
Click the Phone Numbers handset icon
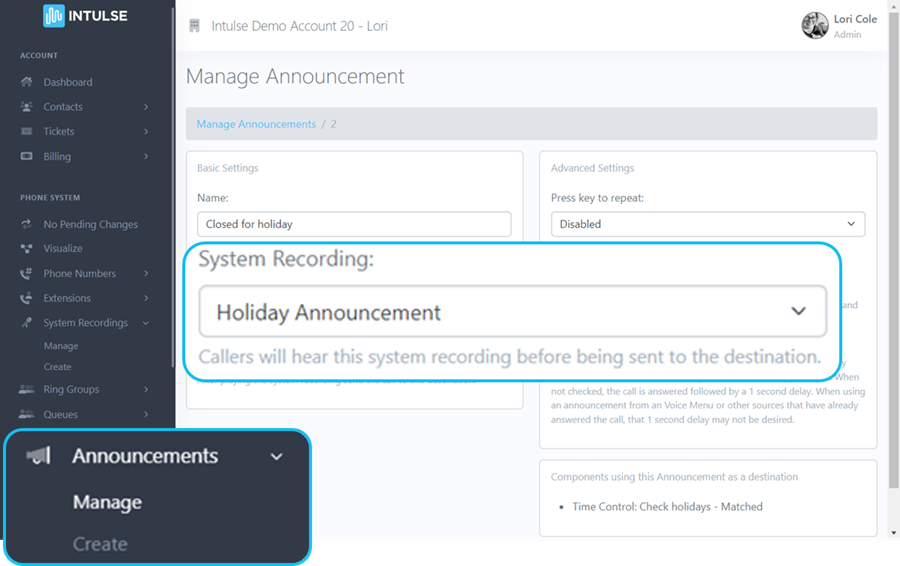point(26,274)
